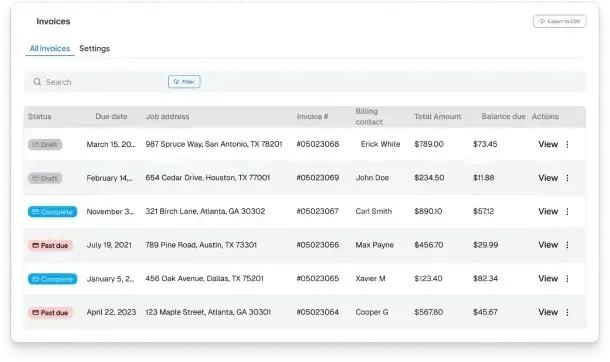This screenshot has height=362, width=610.
Task: Click billing contact Cooper G
Action: tap(372, 312)
